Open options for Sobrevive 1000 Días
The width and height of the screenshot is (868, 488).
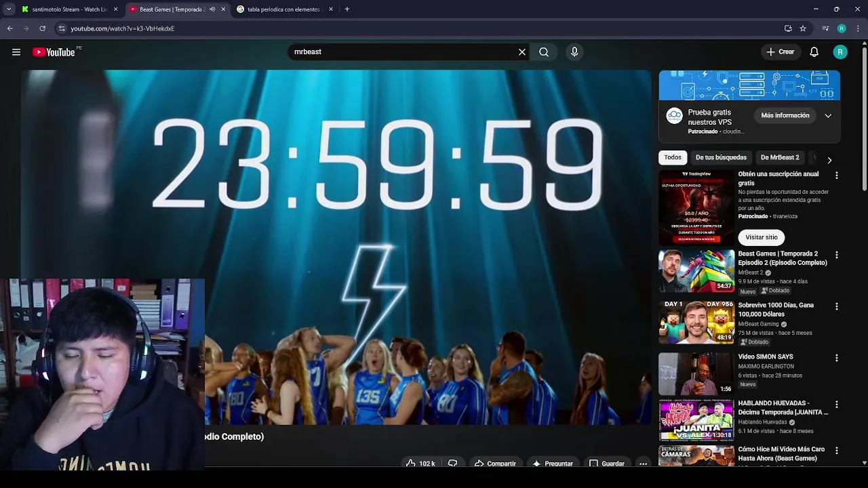click(836, 306)
